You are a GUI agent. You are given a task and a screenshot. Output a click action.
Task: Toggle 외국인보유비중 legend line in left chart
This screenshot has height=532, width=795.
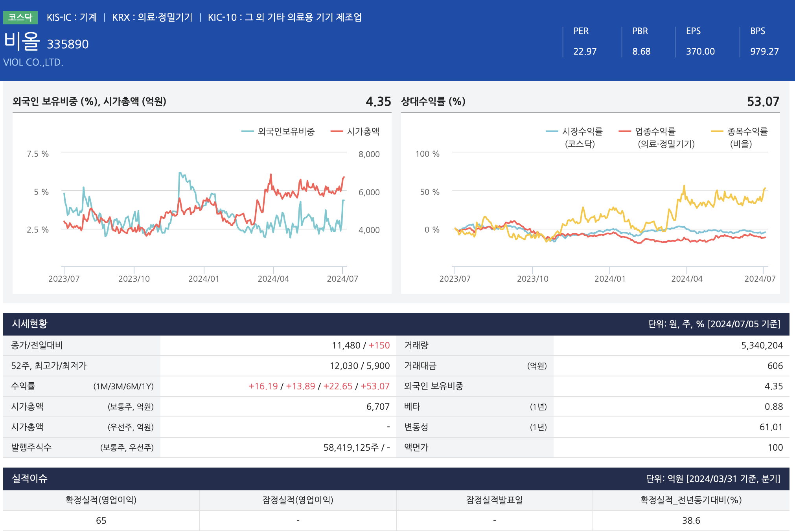(x=278, y=132)
